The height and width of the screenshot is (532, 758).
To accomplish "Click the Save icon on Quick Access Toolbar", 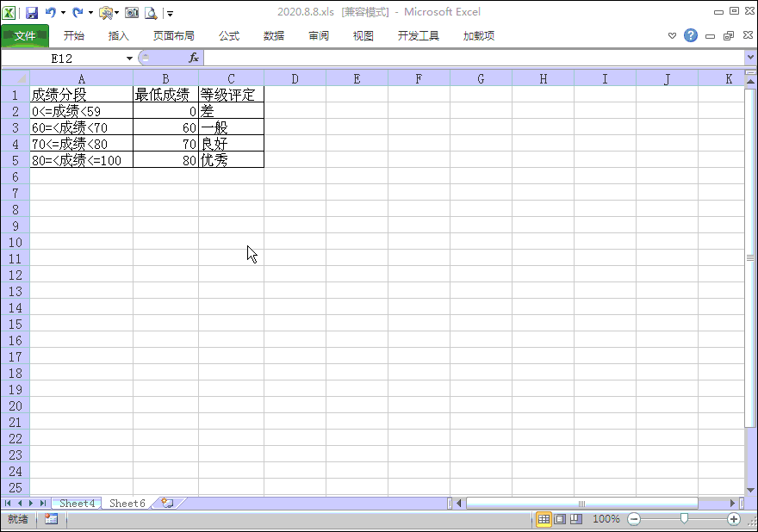I will click(32, 13).
